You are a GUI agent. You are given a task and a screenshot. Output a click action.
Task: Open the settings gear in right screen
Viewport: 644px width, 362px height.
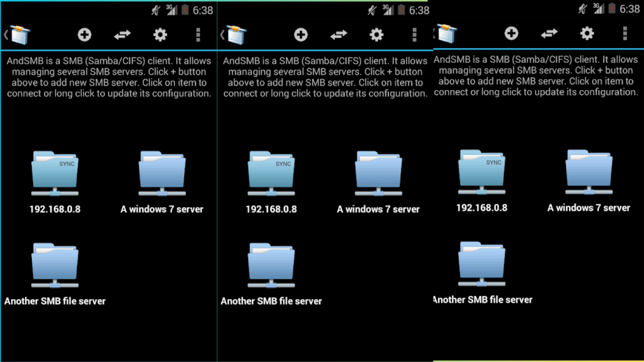(587, 33)
